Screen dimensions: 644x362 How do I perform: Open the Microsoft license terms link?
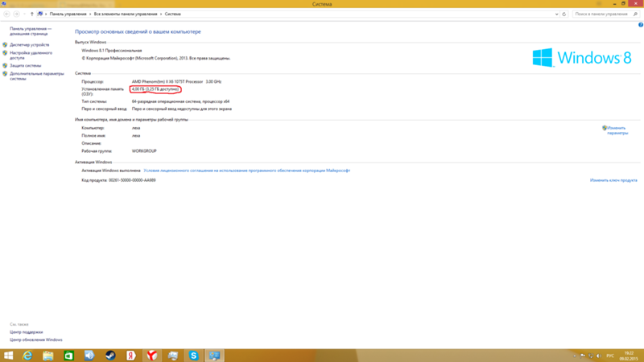247,171
